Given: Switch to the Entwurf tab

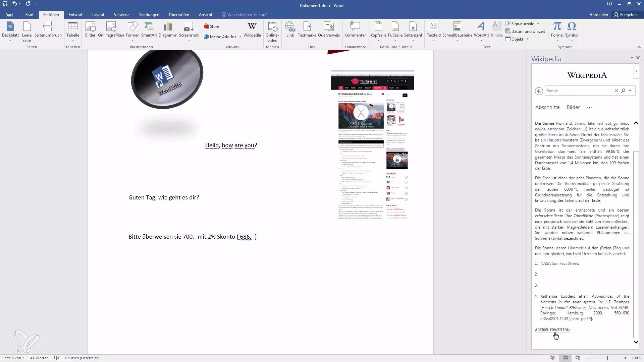Looking at the screenshot, I should tap(75, 15).
